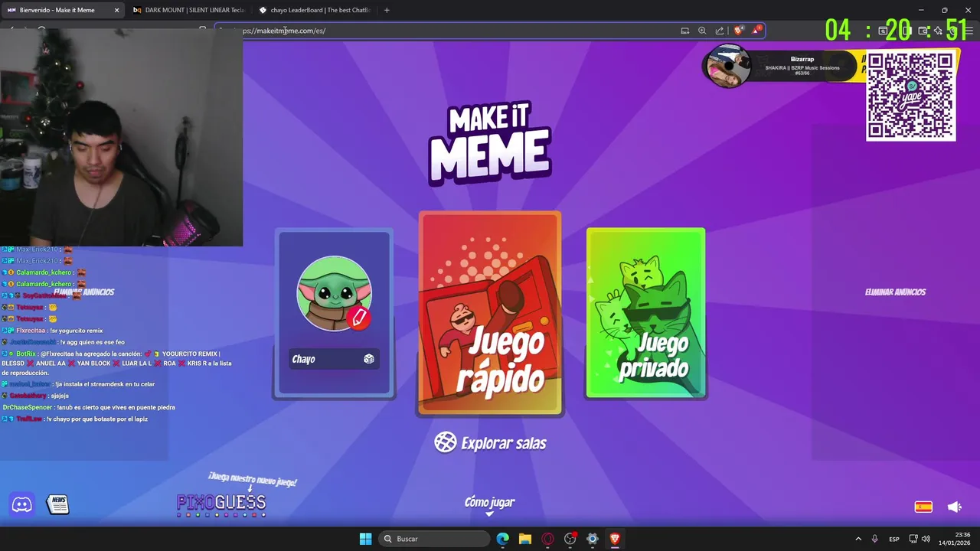Viewport: 980px width, 551px height.
Task: Click the Baby Yoda avatar picture
Action: click(334, 294)
